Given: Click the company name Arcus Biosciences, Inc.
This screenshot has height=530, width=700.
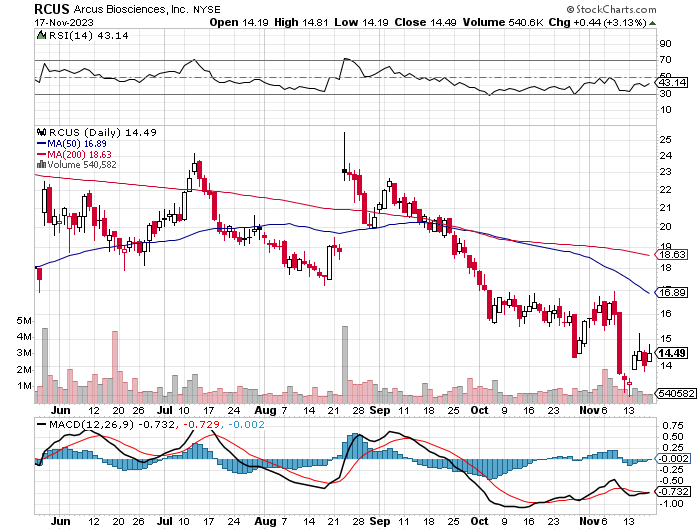Looking at the screenshot, I should point(130,9).
